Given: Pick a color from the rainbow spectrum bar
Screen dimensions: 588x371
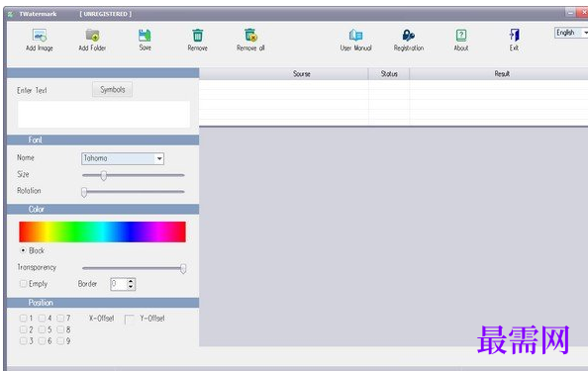Looking at the screenshot, I should 102,232.
